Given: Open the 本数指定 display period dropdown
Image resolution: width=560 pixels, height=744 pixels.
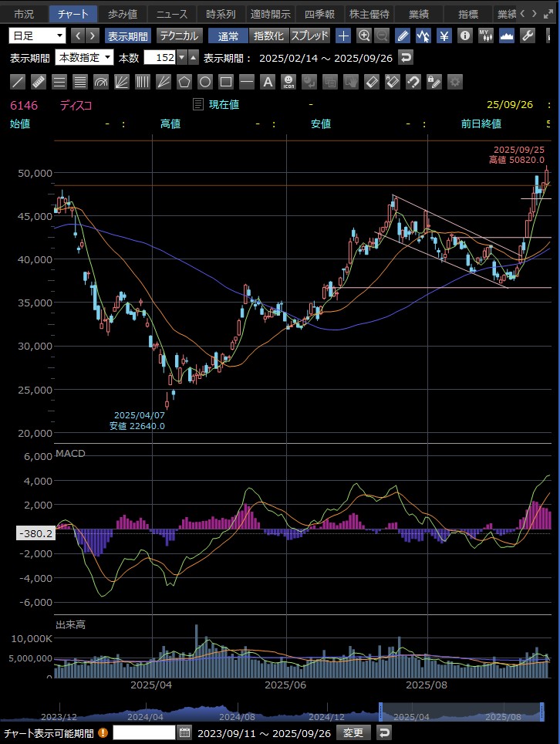Looking at the screenshot, I should (x=85, y=58).
